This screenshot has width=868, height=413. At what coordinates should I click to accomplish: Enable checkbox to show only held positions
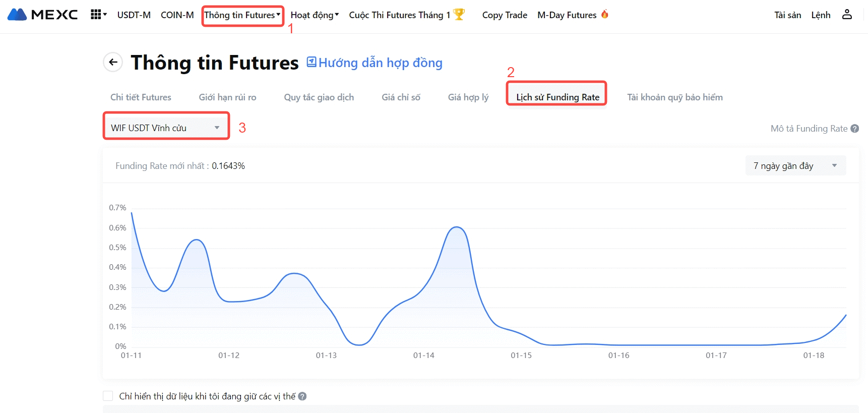click(x=108, y=396)
